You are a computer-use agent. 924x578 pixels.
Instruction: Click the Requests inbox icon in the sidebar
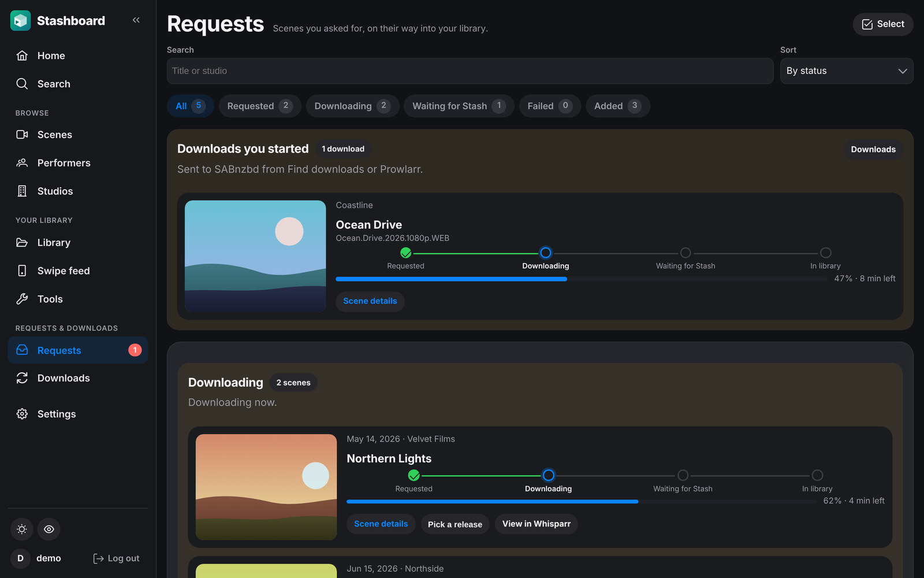pos(22,350)
